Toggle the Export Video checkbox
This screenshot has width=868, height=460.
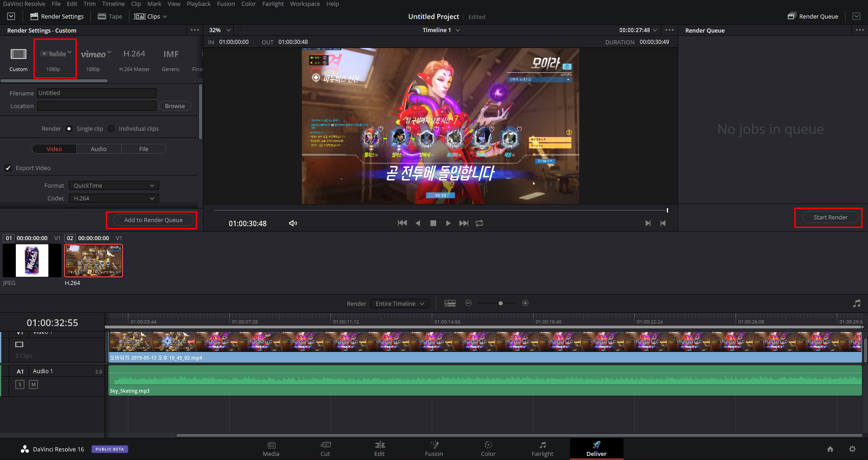click(8, 168)
